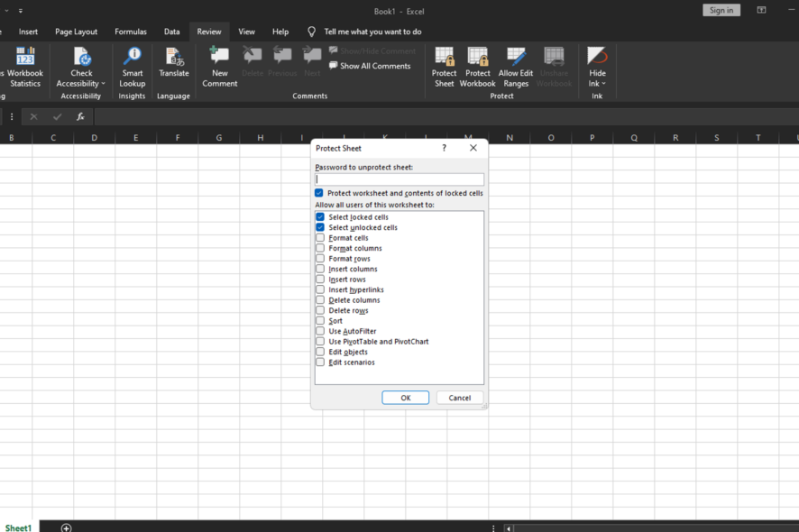Viewport: 799px width, 532px height.
Task: Click formula bar options dots handle
Action: point(12,116)
